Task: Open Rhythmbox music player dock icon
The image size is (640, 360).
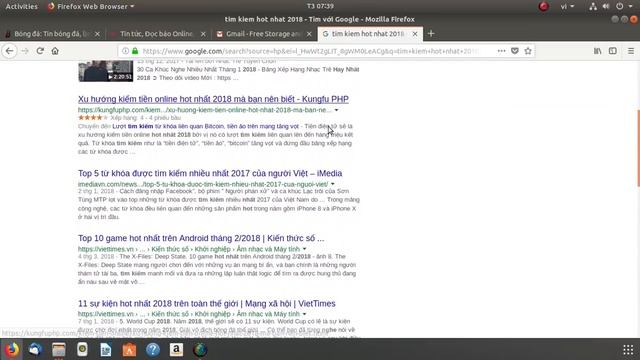Action: point(82,350)
